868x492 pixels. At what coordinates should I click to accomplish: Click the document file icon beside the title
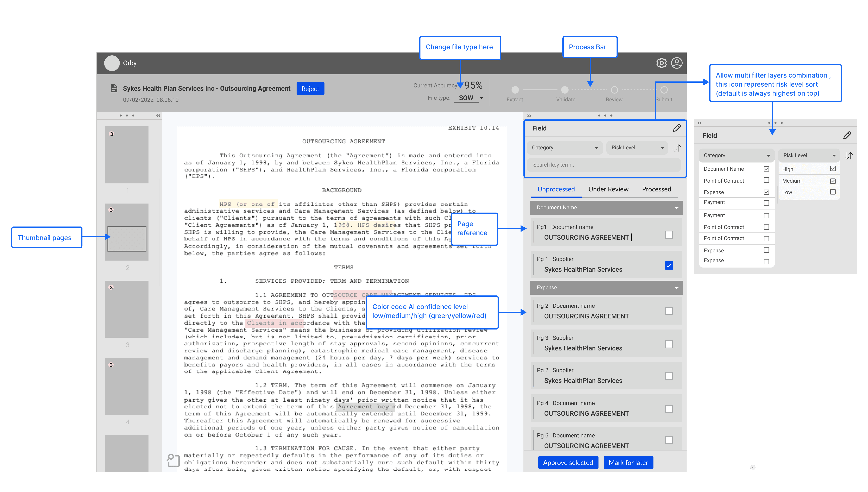pos(114,89)
